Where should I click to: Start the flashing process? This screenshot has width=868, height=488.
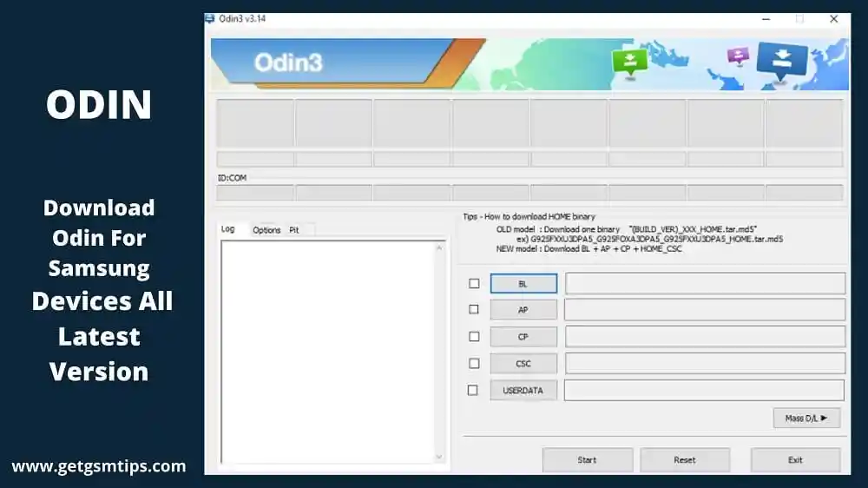(x=588, y=460)
